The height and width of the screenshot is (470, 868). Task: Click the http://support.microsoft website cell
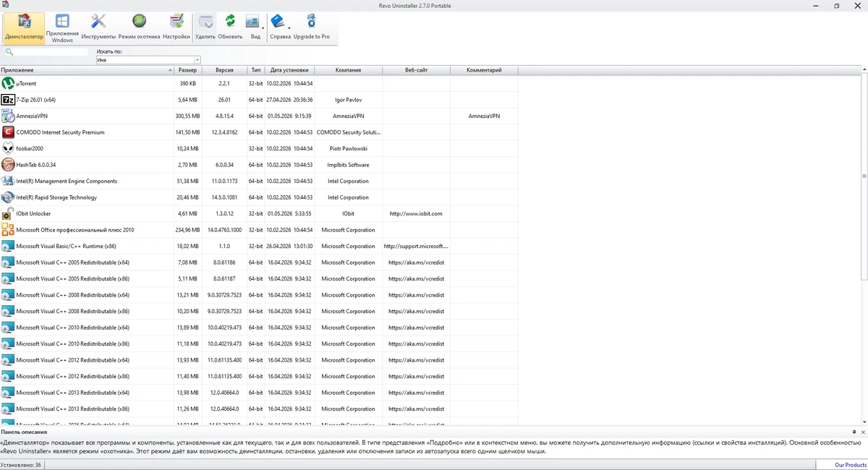click(x=416, y=246)
